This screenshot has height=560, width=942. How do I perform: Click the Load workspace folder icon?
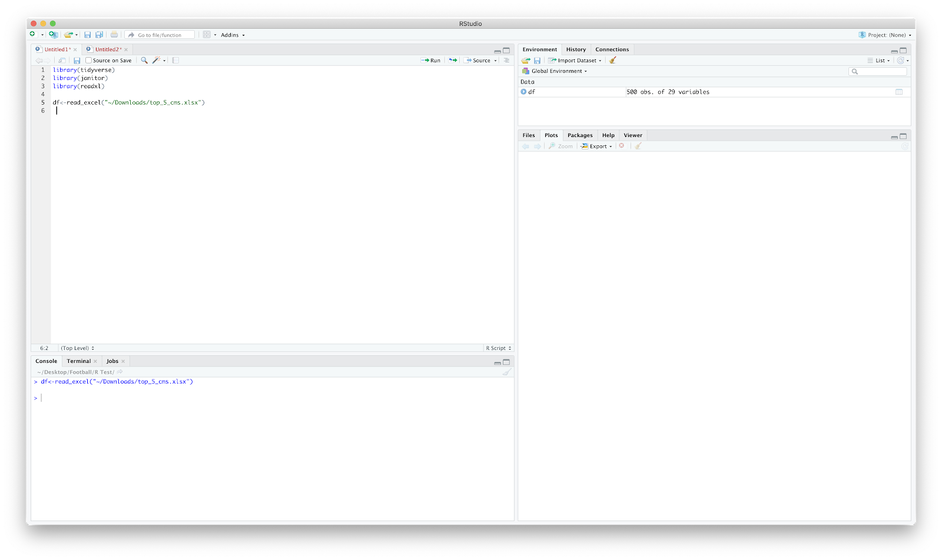click(526, 61)
